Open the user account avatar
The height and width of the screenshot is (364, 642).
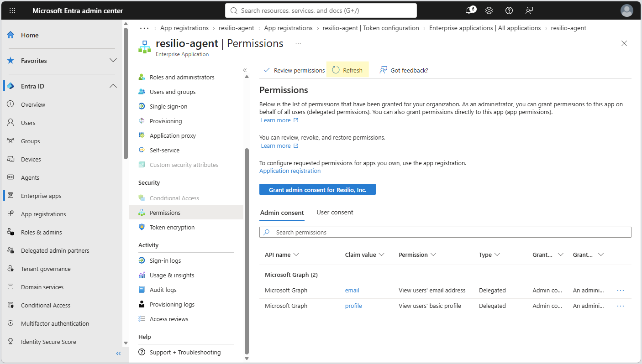(627, 10)
